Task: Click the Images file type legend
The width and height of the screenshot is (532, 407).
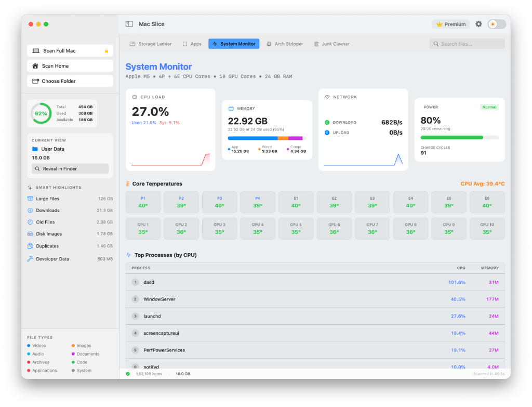Action: click(82, 346)
